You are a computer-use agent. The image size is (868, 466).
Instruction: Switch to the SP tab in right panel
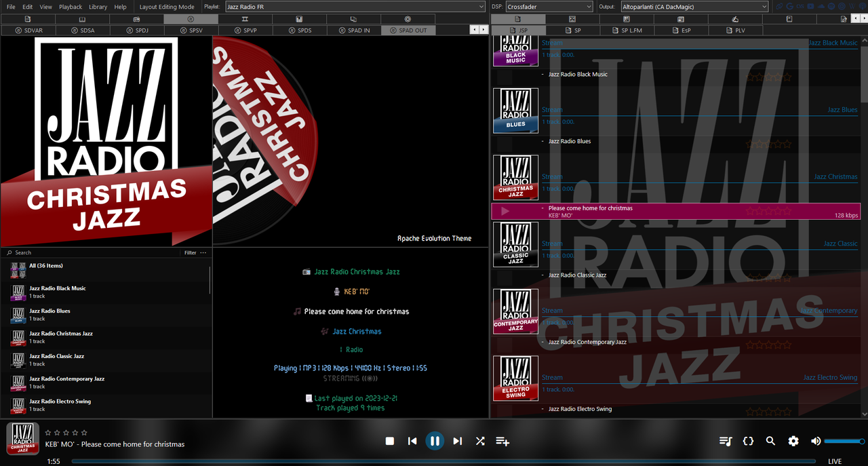click(573, 31)
